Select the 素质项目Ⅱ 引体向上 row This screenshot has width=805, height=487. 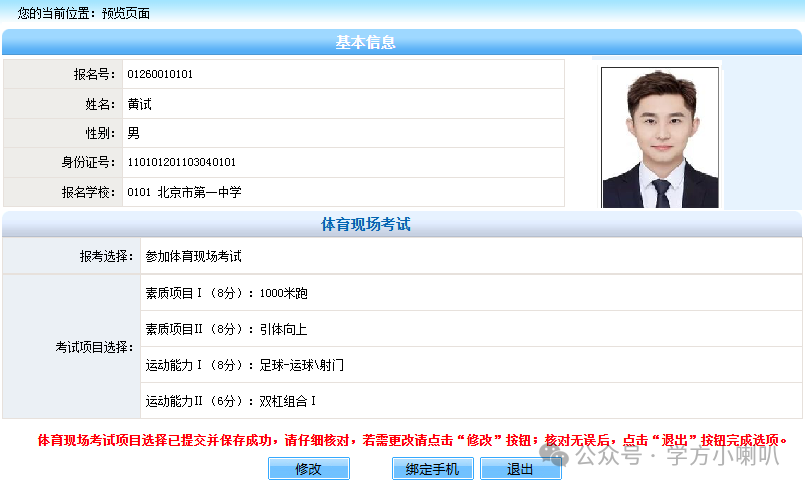coord(471,329)
